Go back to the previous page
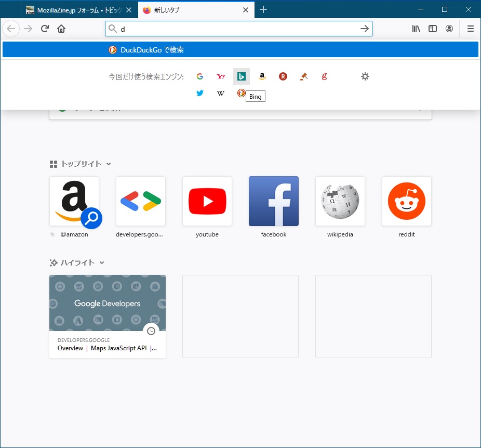481x448 pixels. pos(11,29)
